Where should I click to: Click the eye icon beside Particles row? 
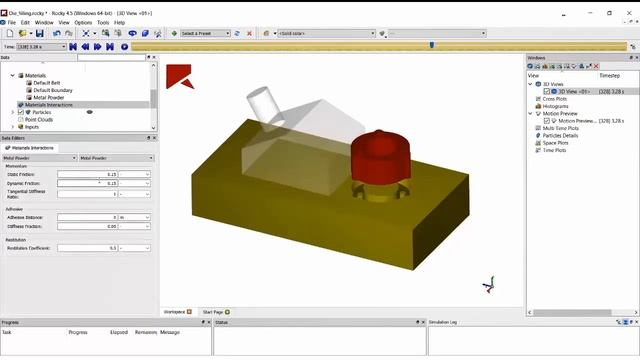(x=90, y=112)
